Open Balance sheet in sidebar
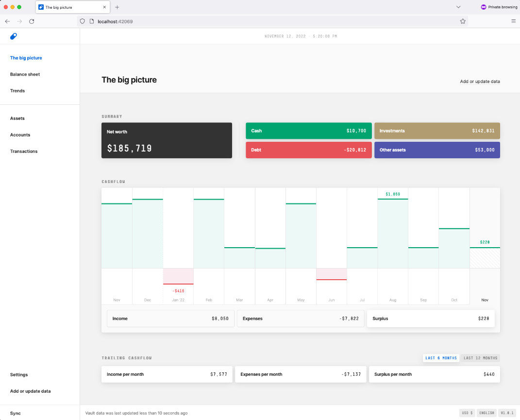The image size is (520, 420). click(25, 74)
